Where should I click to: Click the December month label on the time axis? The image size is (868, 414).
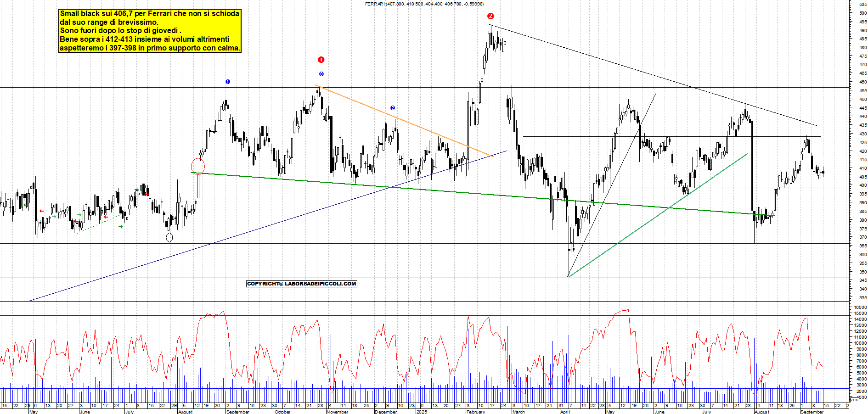coord(386,412)
